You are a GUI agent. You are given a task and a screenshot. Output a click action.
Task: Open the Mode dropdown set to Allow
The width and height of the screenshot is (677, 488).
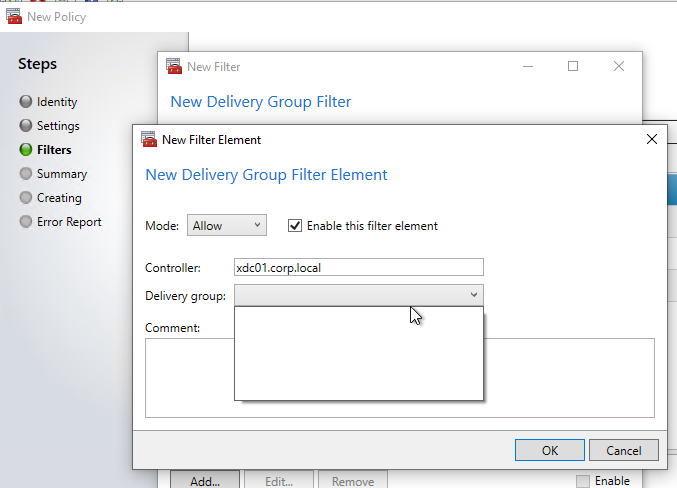(227, 225)
